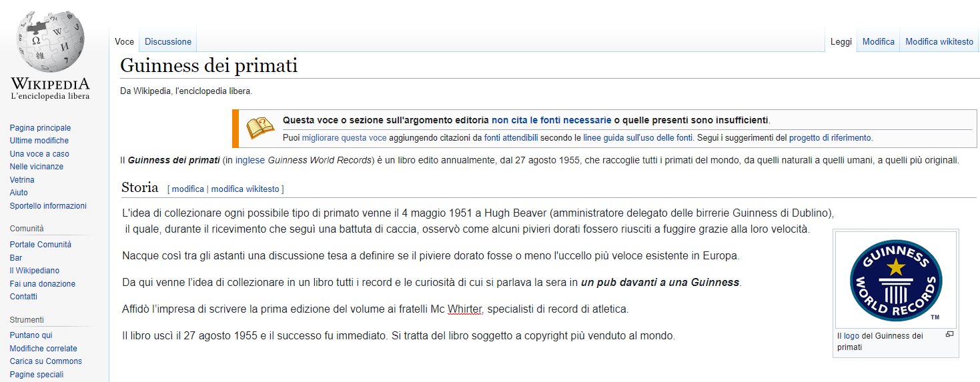Select the Leggi tab

pyautogui.click(x=841, y=41)
